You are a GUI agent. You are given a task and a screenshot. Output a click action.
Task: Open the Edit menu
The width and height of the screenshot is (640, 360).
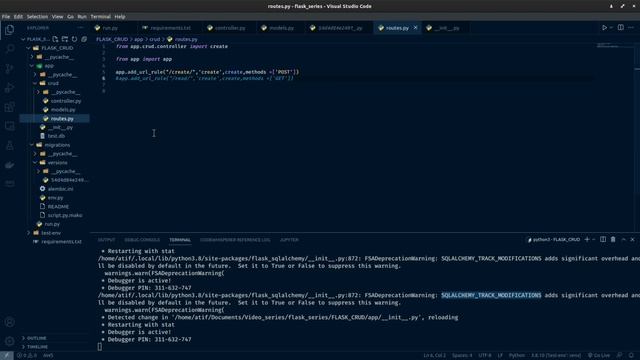coord(18,17)
